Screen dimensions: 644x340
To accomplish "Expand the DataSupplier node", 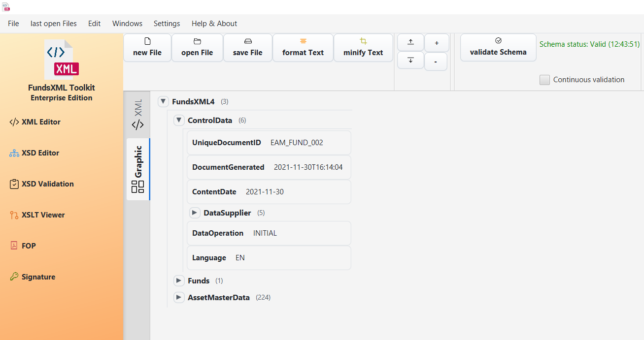I will 195,213.
